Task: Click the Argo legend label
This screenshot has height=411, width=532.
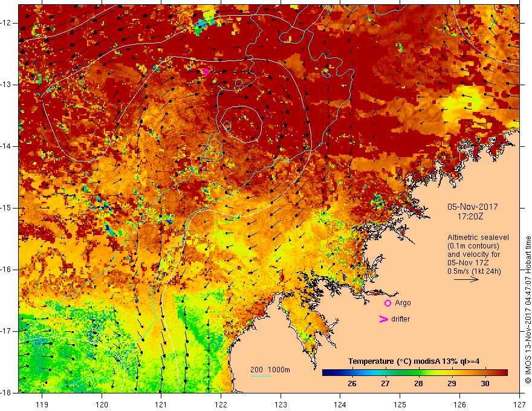Action: coord(403,303)
